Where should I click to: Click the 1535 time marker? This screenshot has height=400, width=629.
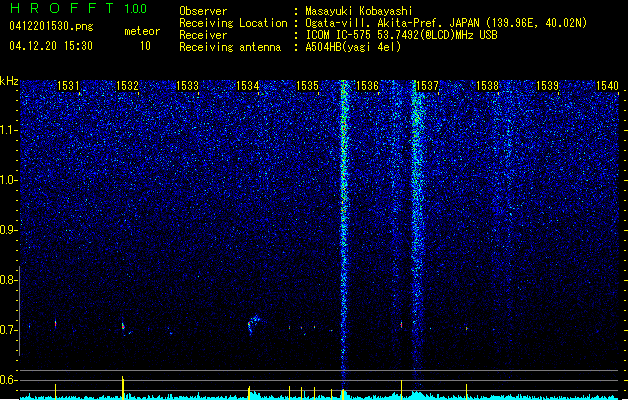tap(307, 86)
